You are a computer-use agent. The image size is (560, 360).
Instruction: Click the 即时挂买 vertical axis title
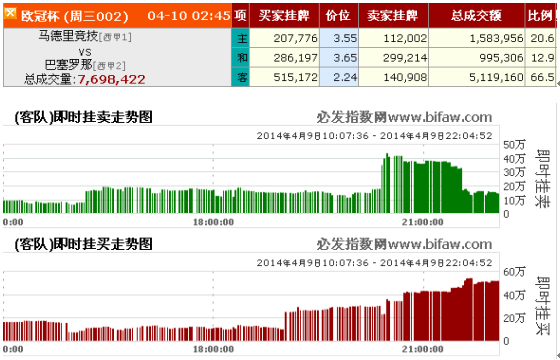point(542,305)
